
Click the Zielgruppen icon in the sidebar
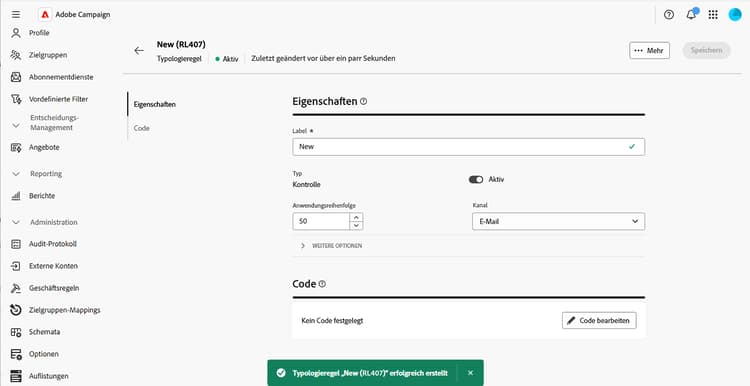(x=16, y=55)
